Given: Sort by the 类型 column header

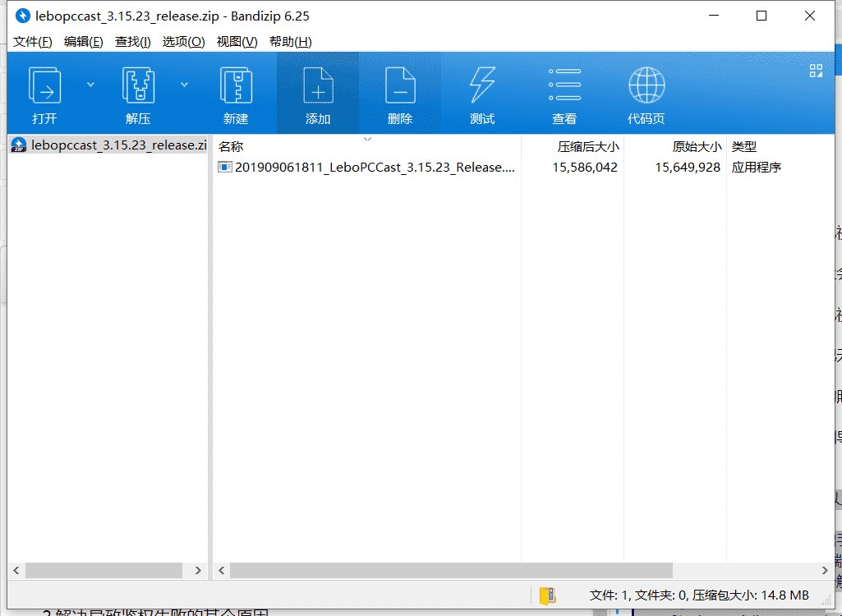Looking at the screenshot, I should [x=780, y=146].
